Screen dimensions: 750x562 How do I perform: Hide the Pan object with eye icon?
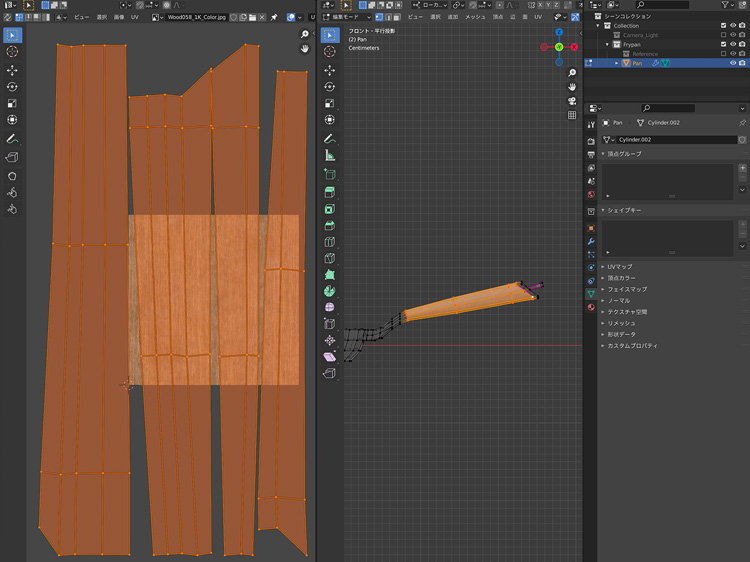tap(732, 63)
